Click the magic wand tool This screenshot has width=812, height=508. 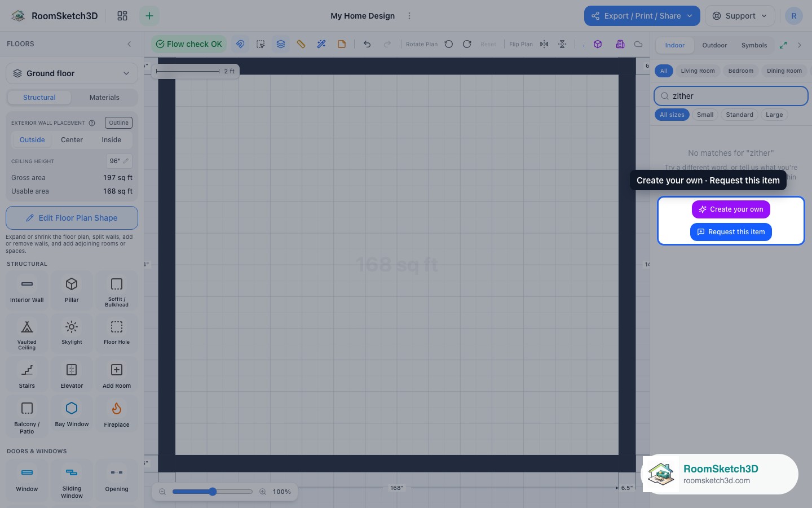tap(321, 44)
